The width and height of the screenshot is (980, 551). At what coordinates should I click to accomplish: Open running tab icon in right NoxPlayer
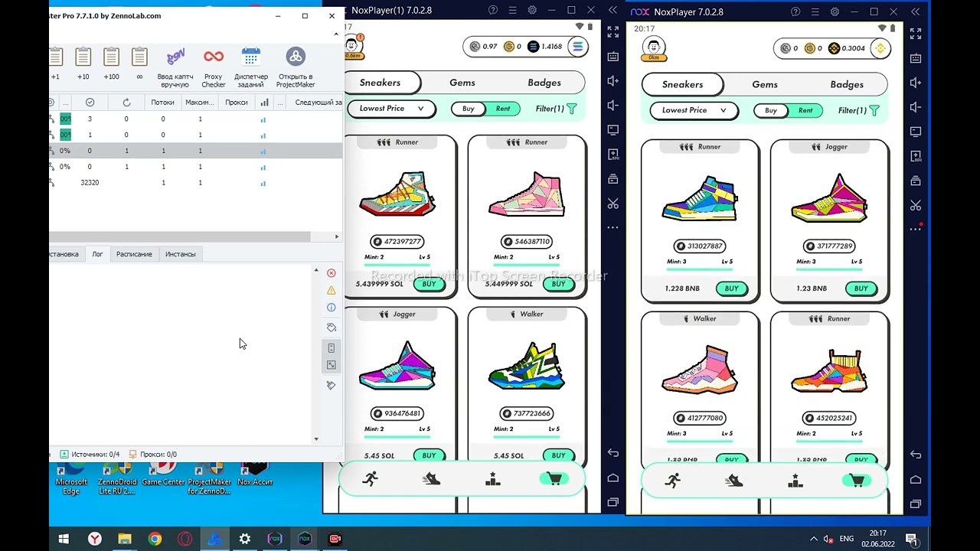pyautogui.click(x=672, y=481)
